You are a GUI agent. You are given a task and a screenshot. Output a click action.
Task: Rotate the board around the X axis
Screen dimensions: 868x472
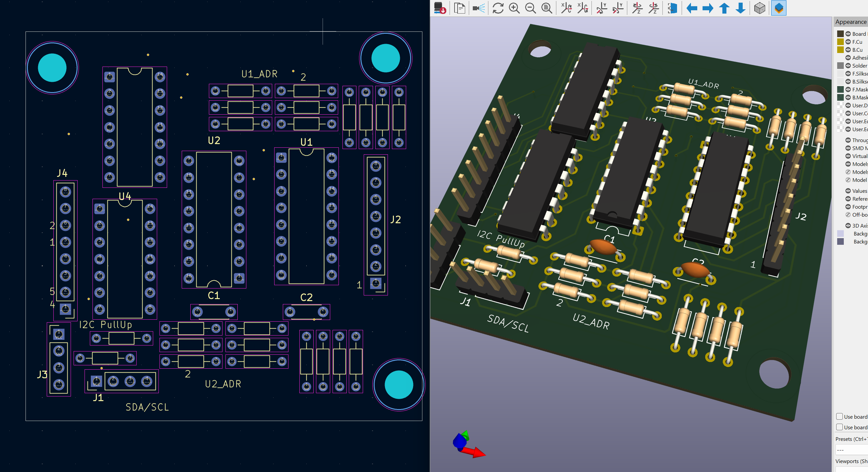click(x=566, y=8)
